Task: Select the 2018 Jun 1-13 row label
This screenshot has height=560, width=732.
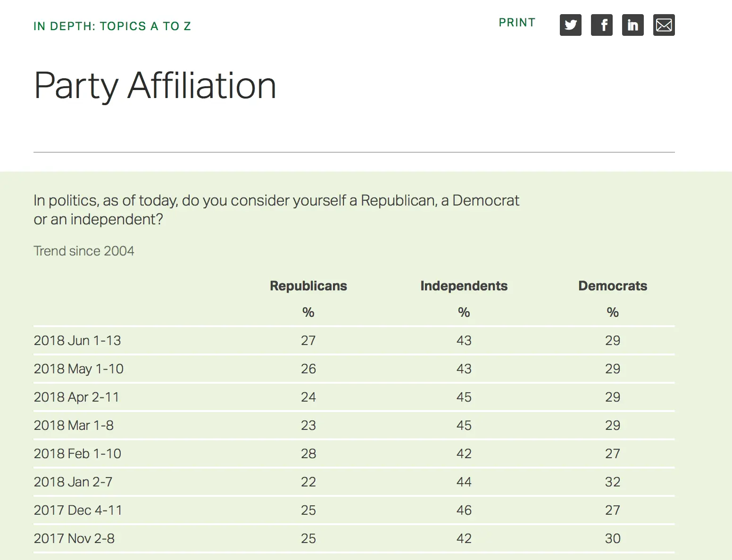Action: tap(77, 340)
